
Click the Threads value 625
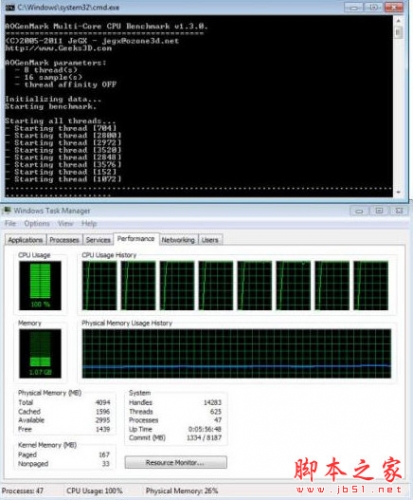pos(216,412)
